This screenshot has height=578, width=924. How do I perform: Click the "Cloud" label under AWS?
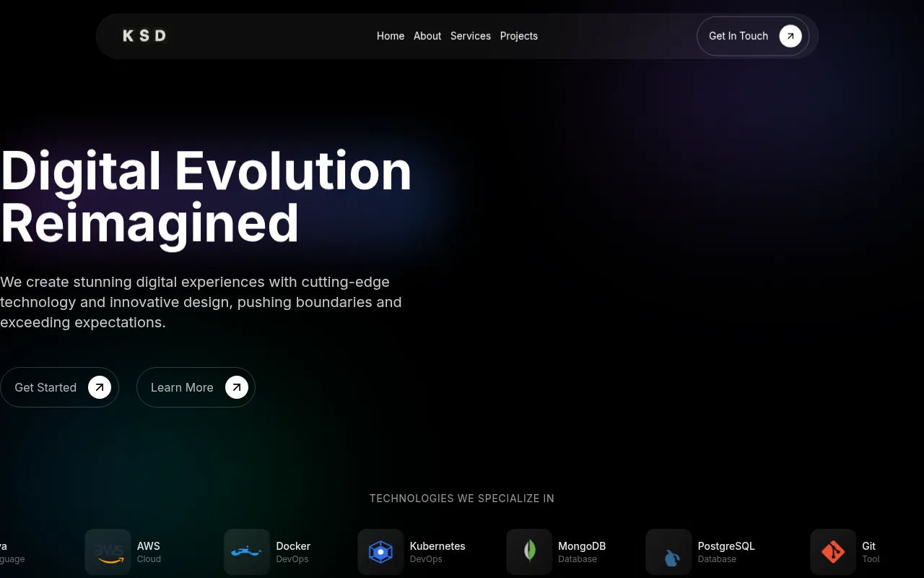click(x=149, y=559)
